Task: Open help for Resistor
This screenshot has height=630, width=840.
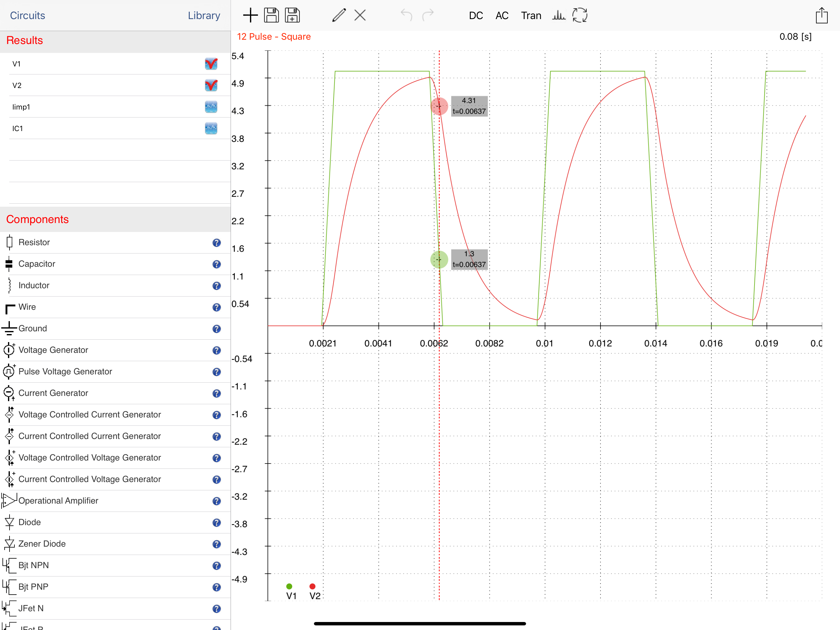Action: (x=216, y=243)
